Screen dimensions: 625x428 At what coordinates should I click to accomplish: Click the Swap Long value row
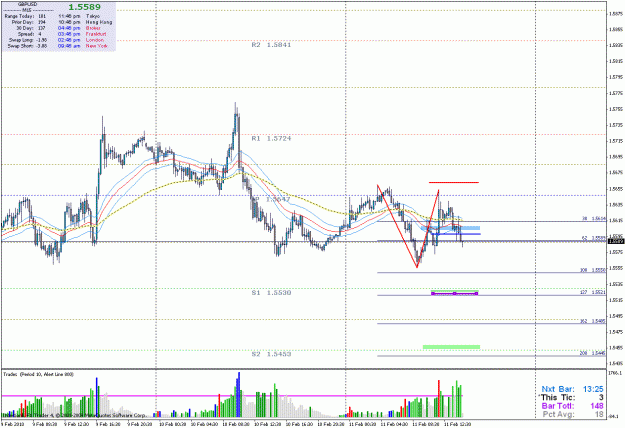(x=27, y=40)
